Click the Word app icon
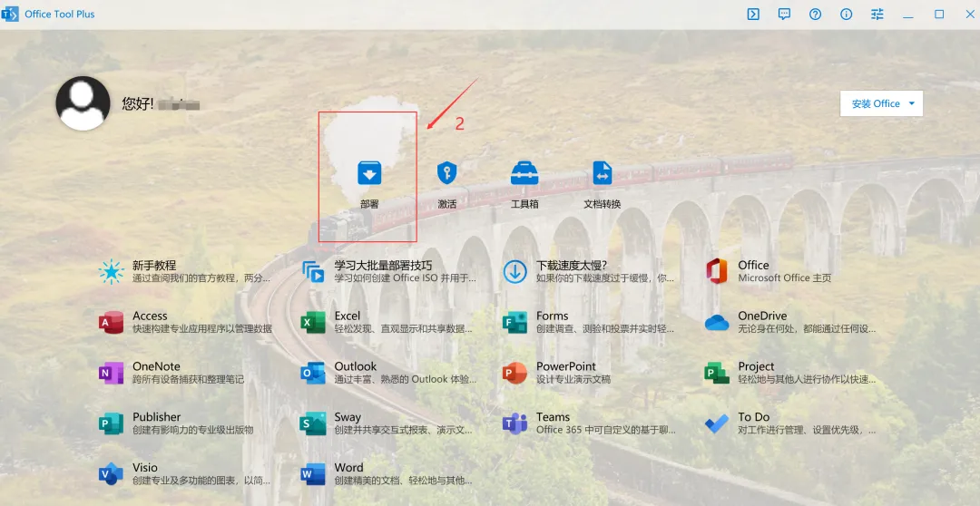The image size is (980, 506). click(313, 474)
